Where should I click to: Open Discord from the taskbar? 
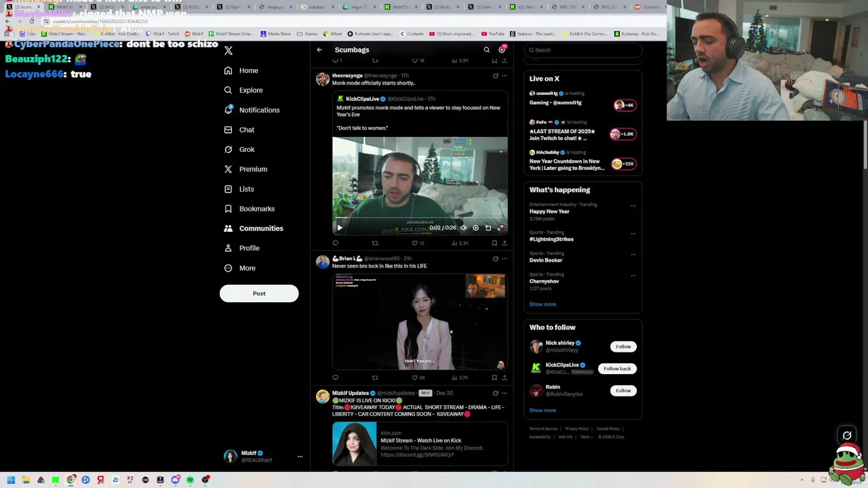(175, 480)
